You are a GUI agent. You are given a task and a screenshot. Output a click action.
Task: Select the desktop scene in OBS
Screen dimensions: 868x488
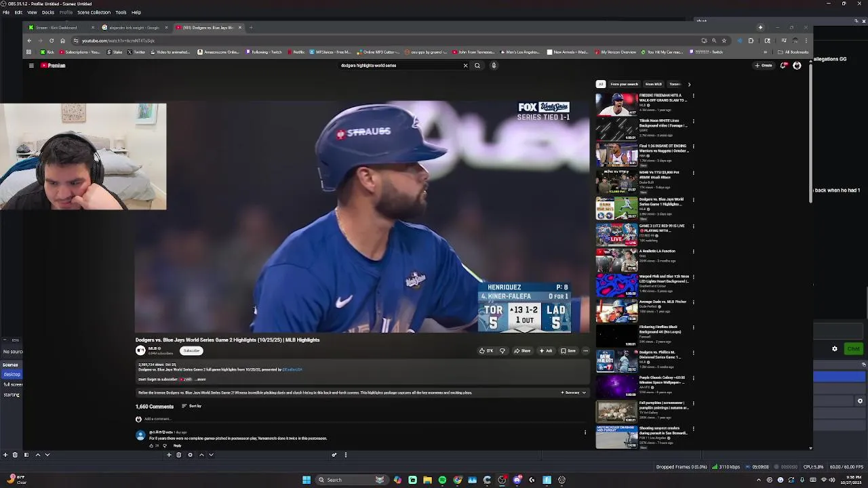pos(12,374)
